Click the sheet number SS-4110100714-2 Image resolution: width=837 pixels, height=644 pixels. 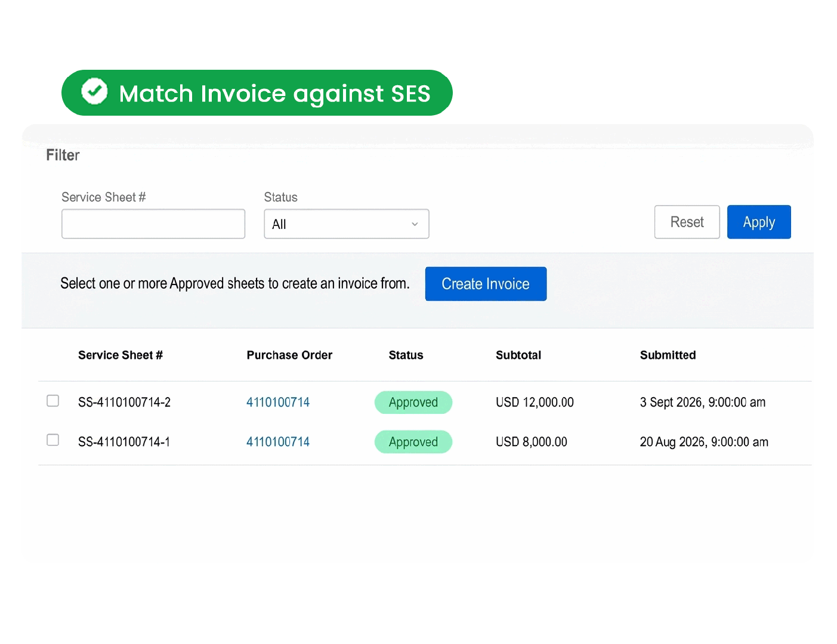point(124,402)
